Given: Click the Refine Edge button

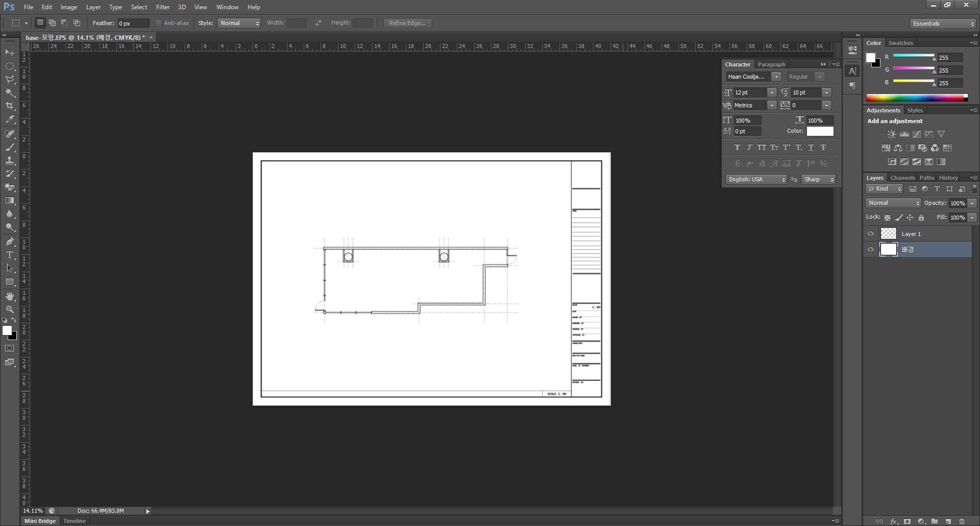Looking at the screenshot, I should pyautogui.click(x=407, y=23).
